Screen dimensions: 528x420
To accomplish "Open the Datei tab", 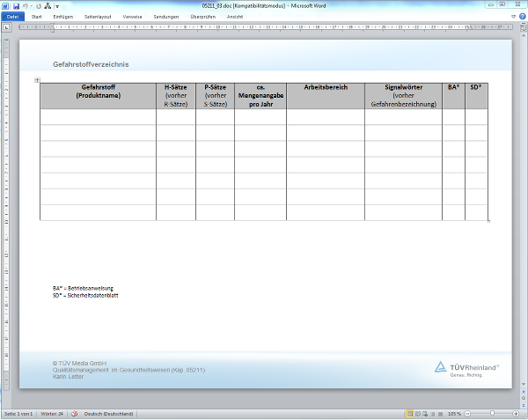I will pyautogui.click(x=13, y=16).
